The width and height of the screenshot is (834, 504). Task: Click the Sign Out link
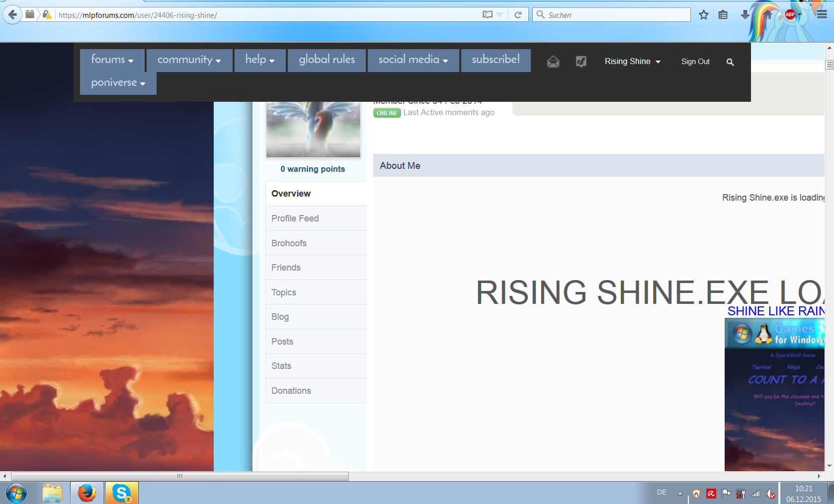click(695, 62)
